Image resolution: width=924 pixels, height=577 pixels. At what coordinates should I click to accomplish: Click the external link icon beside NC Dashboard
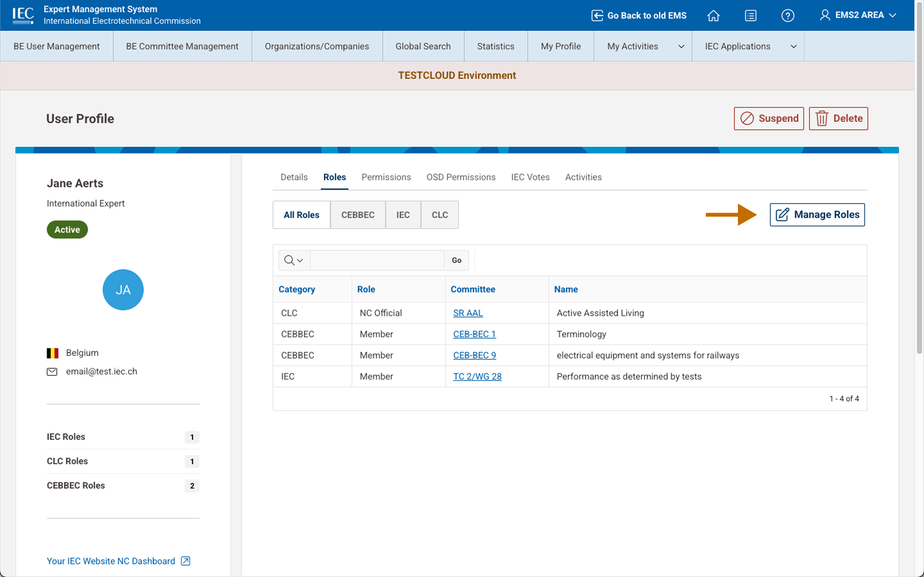(x=185, y=561)
